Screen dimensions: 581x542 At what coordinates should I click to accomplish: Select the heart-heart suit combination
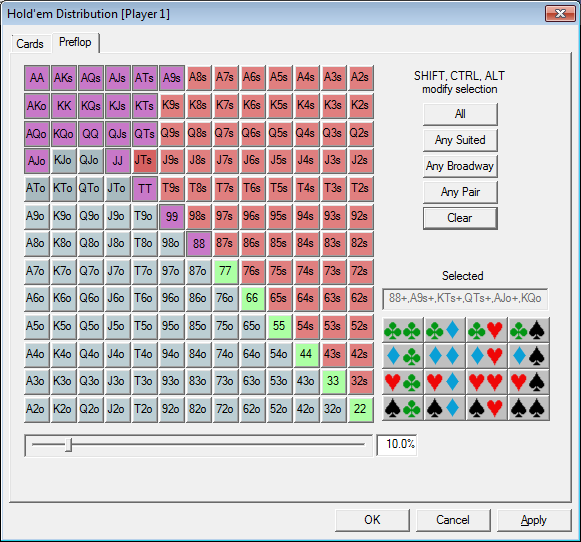point(486,382)
